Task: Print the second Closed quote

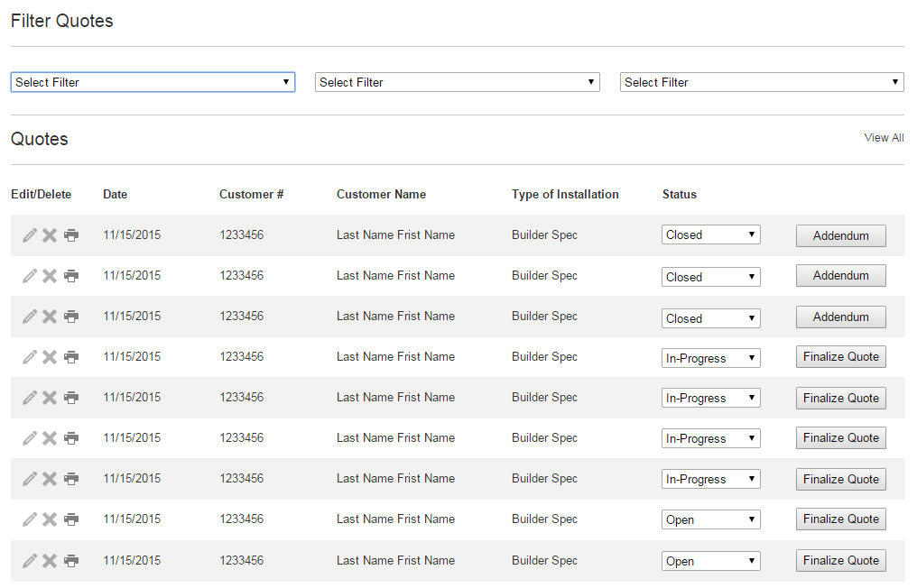Action: [71, 276]
